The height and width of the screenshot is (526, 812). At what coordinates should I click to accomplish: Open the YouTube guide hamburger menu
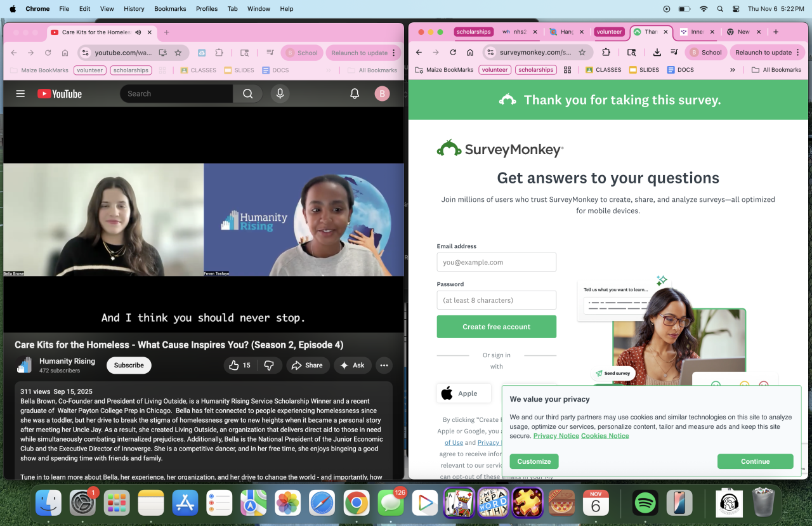pos(20,94)
